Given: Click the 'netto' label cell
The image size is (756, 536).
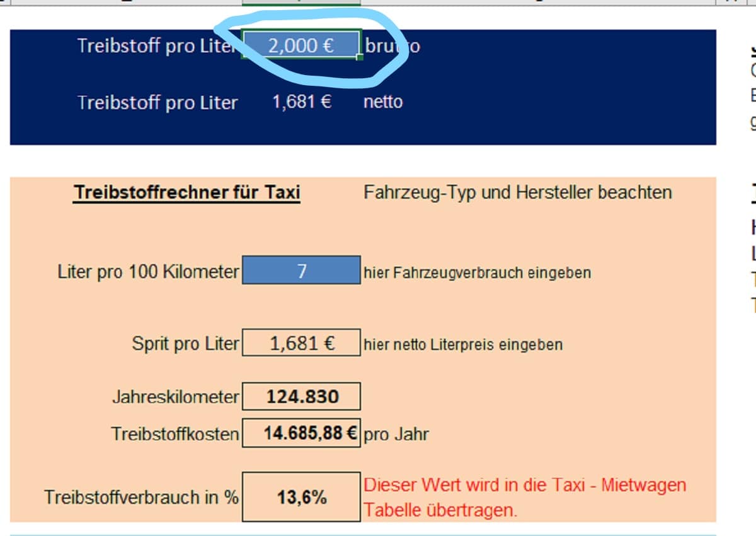Looking at the screenshot, I should (x=383, y=102).
